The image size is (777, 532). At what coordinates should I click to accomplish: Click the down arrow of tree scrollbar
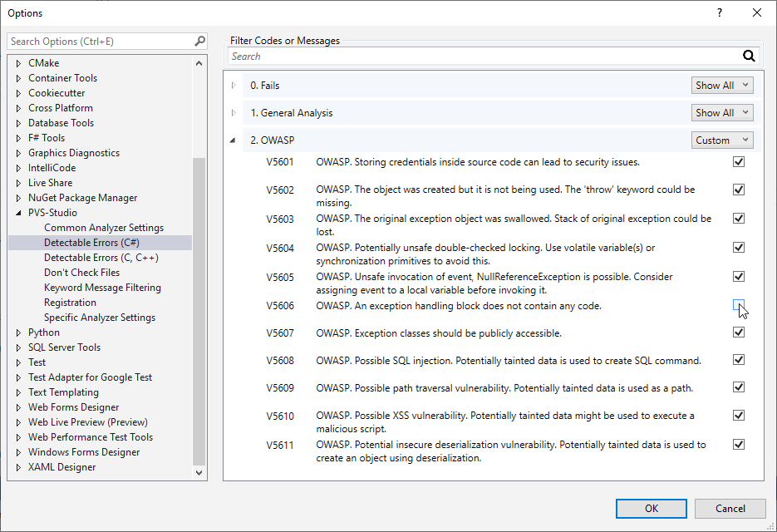pos(199,472)
